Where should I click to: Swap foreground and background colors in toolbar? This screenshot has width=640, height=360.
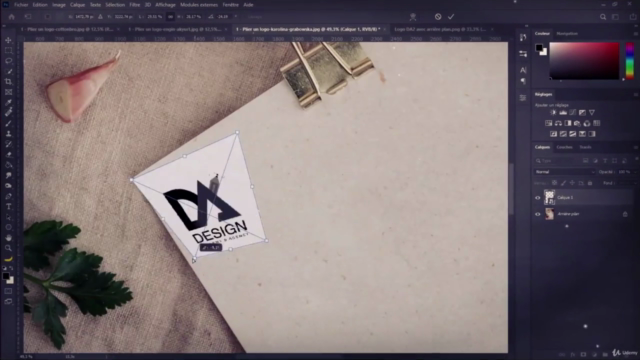pyautogui.click(x=11, y=268)
